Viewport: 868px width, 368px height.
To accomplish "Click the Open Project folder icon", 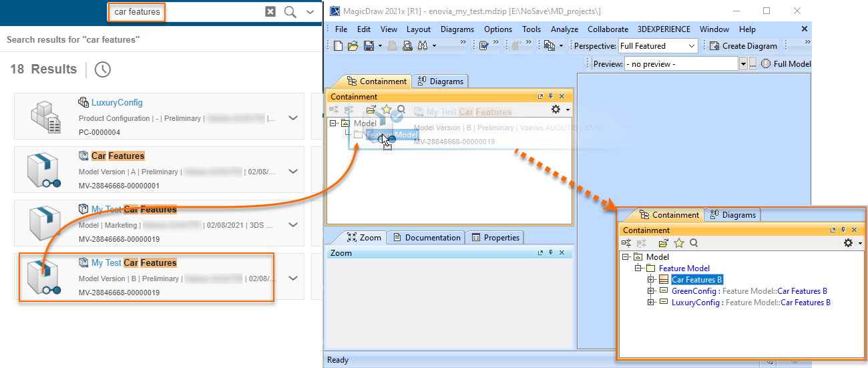I will 353,45.
